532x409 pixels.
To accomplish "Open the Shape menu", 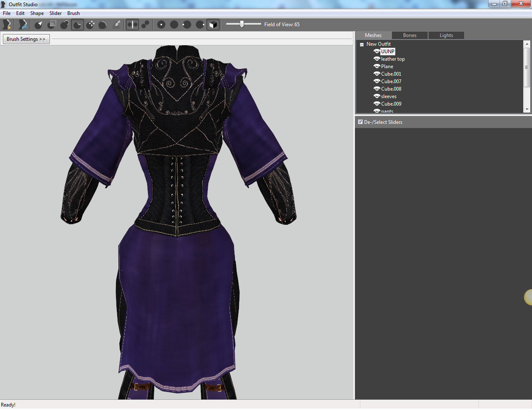I will (x=37, y=13).
